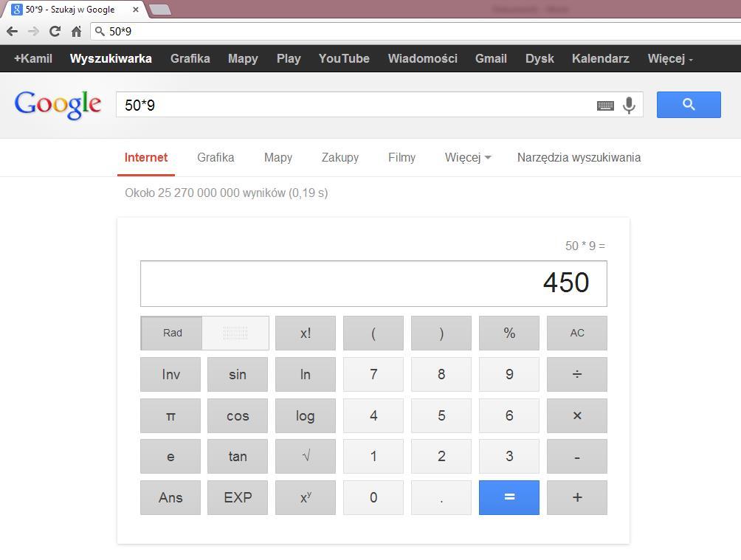Open the browser home page
This screenshot has height=560, width=741.
tap(76, 32)
